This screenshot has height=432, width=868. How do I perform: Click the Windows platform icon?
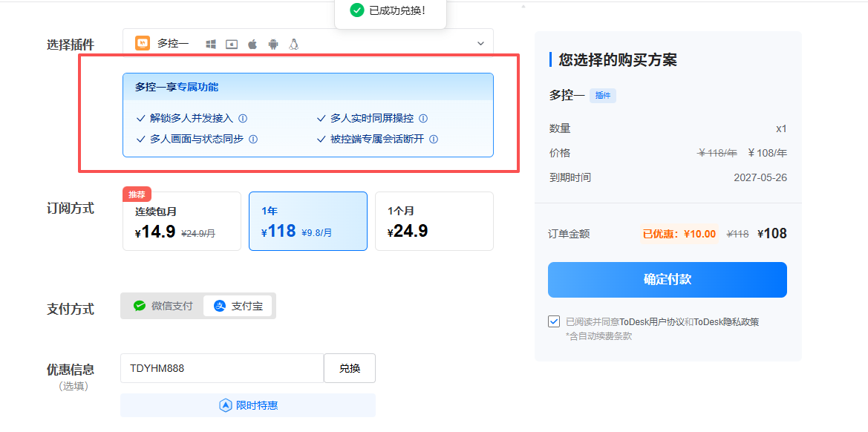211,45
